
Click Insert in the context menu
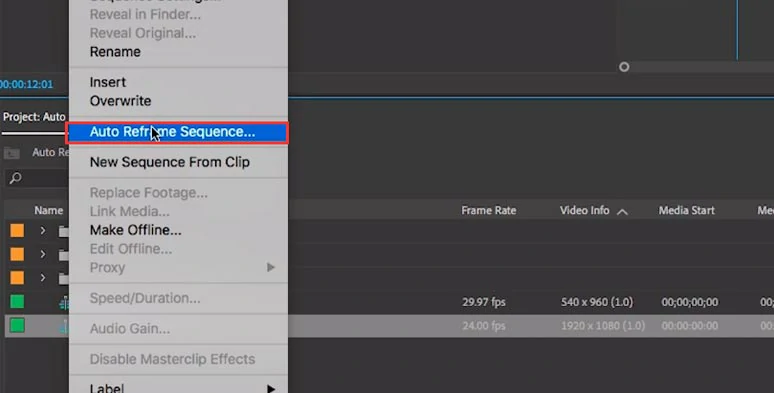108,82
